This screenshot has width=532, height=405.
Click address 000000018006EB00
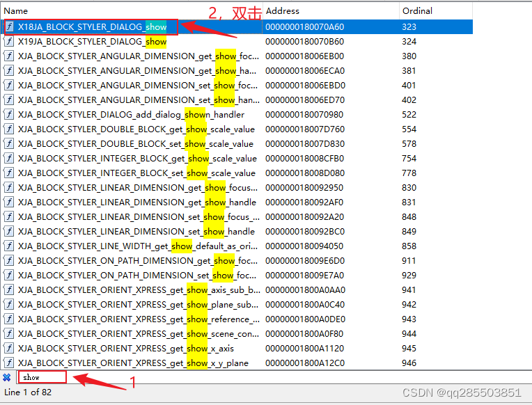[x=305, y=56]
